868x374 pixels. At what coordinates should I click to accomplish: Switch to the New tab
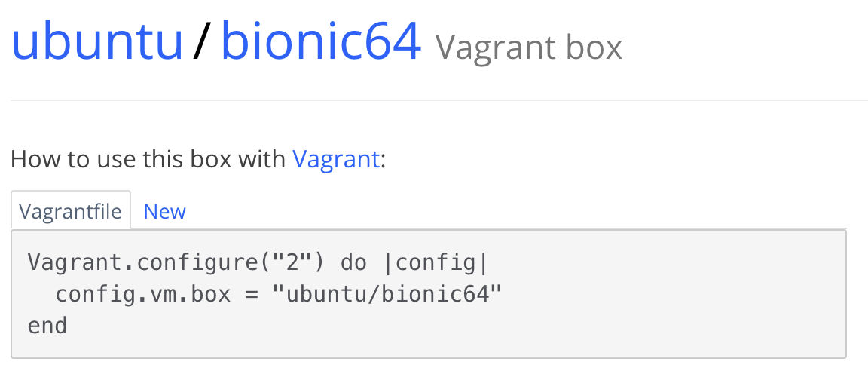pyautogui.click(x=164, y=211)
